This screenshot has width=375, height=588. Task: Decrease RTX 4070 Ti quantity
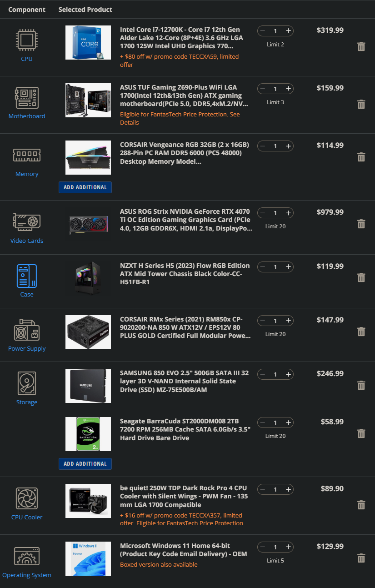263,213
